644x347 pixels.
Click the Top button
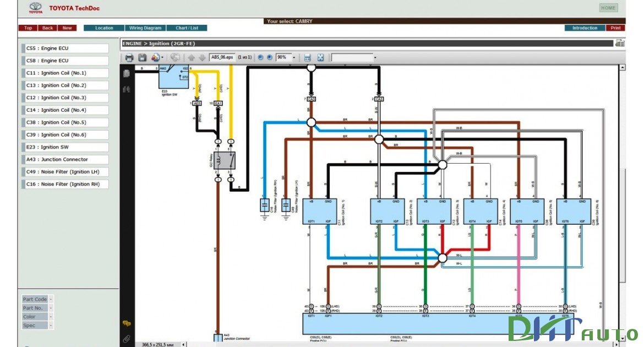point(28,28)
